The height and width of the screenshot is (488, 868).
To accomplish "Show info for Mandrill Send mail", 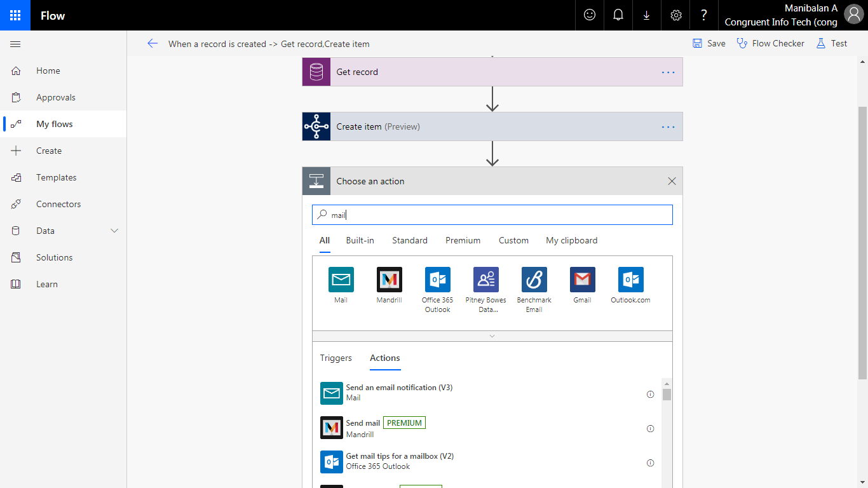I will tap(650, 428).
